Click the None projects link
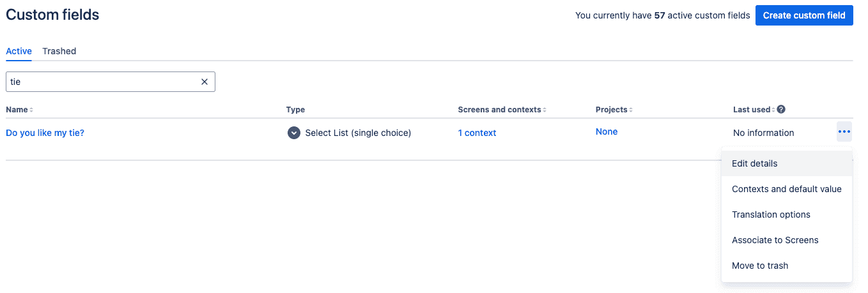 (607, 131)
